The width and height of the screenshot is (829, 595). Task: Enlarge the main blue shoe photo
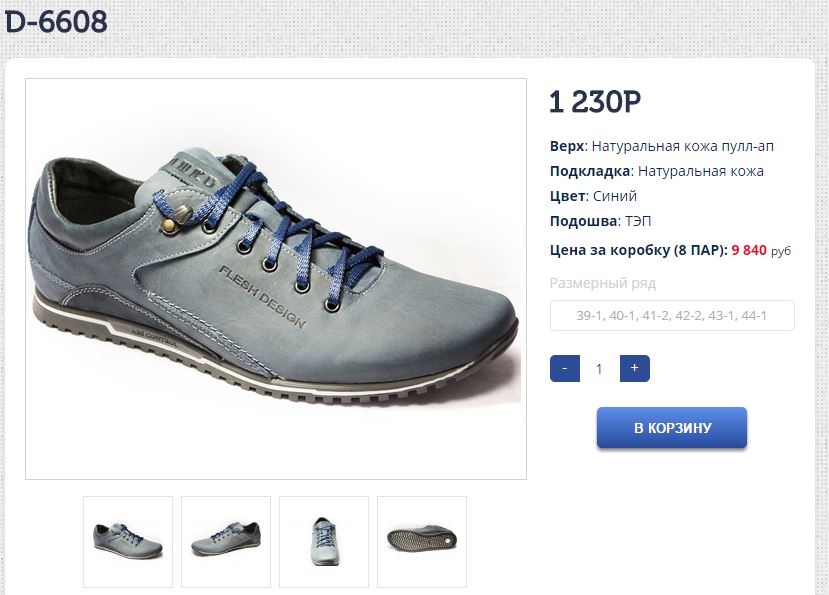click(x=276, y=279)
